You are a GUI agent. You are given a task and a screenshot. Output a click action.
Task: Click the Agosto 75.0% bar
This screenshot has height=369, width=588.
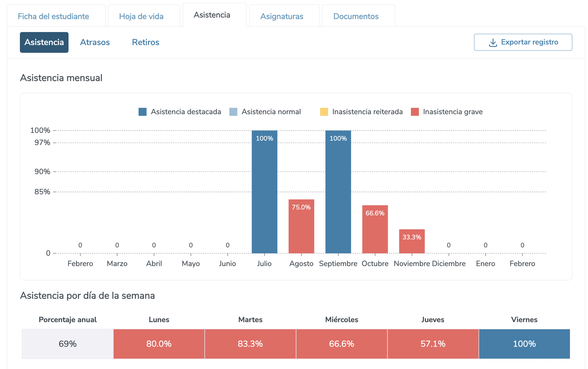[x=301, y=227]
